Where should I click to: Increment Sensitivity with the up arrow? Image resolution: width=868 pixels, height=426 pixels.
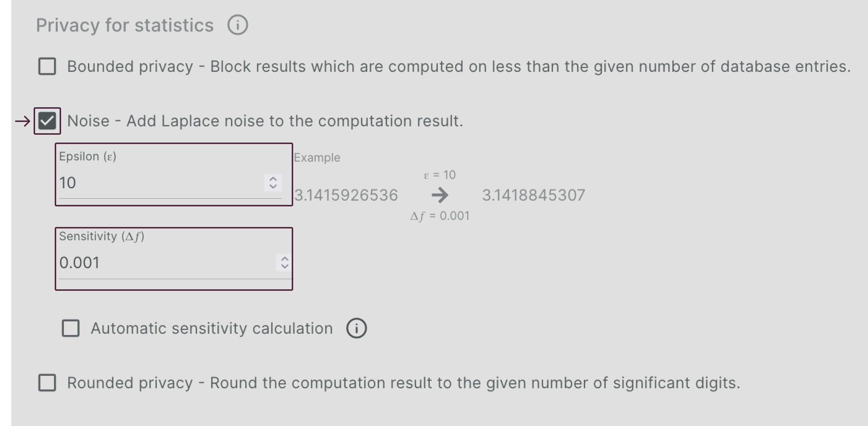coord(285,259)
